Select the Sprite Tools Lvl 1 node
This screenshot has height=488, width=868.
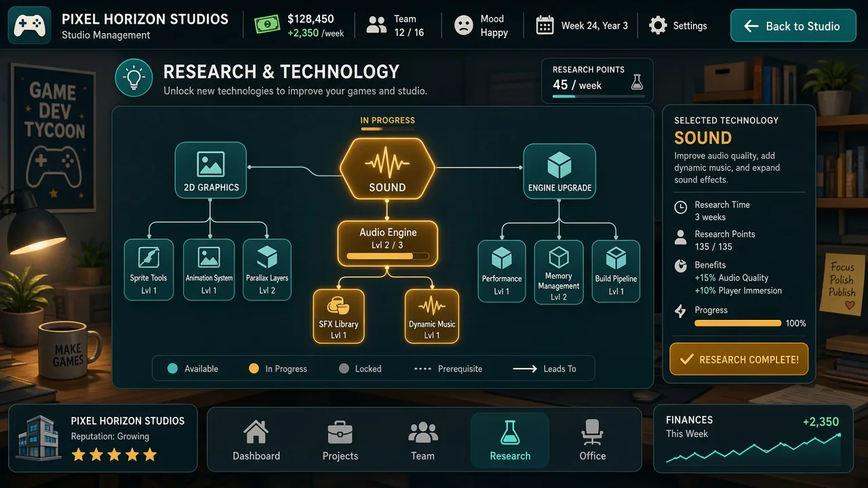click(149, 270)
